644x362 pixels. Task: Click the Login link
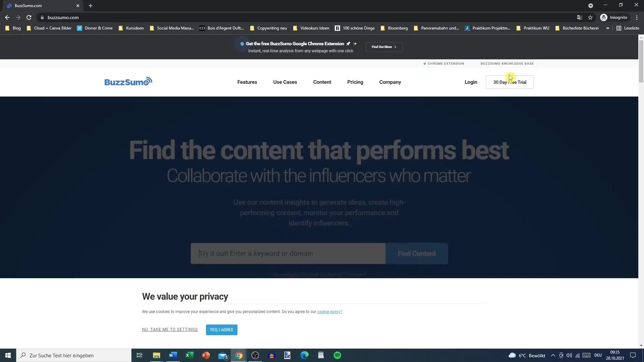coord(471,82)
